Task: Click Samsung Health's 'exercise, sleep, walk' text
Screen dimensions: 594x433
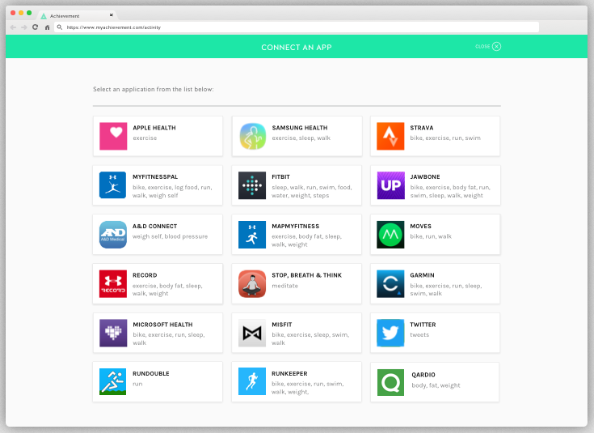Action: tap(301, 138)
